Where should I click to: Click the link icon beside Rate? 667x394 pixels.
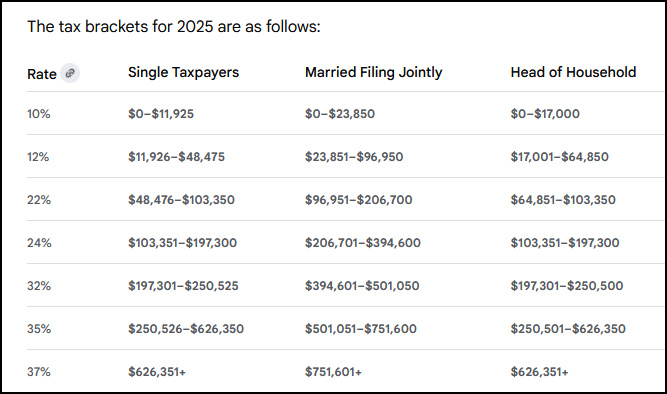pos(70,73)
